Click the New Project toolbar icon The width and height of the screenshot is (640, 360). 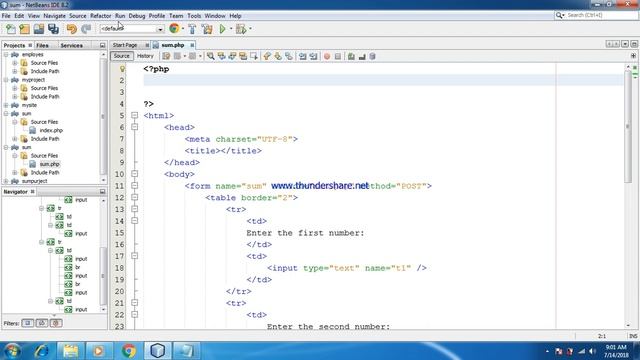(24, 29)
